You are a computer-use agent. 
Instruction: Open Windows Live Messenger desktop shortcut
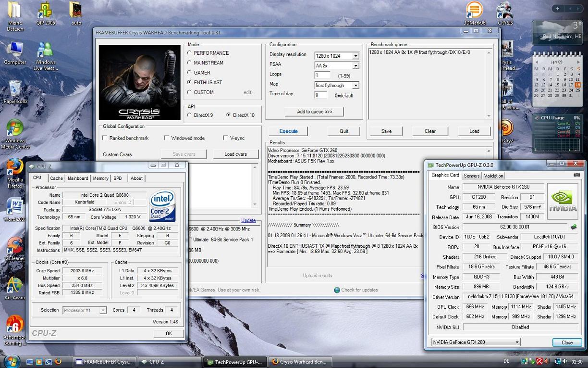pos(45,56)
